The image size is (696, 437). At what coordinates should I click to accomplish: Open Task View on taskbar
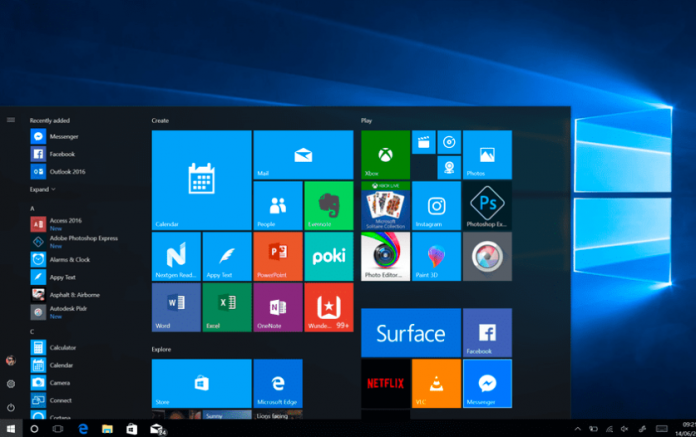coord(58,429)
